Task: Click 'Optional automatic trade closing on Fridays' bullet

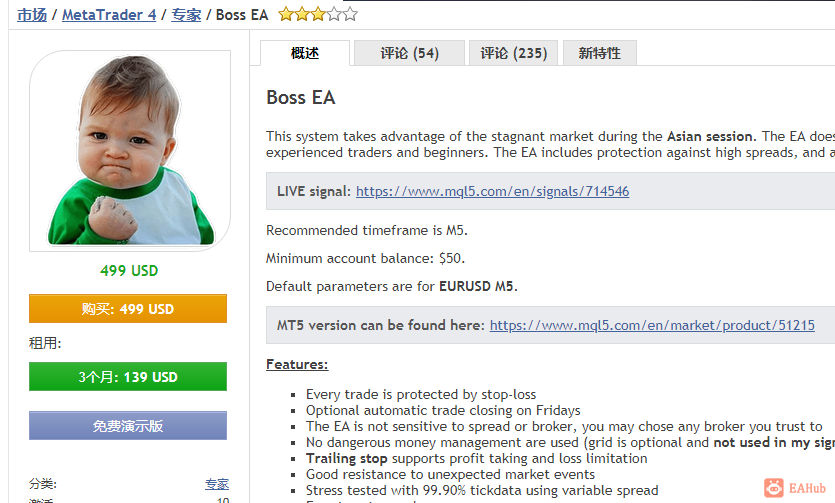Action: click(443, 410)
